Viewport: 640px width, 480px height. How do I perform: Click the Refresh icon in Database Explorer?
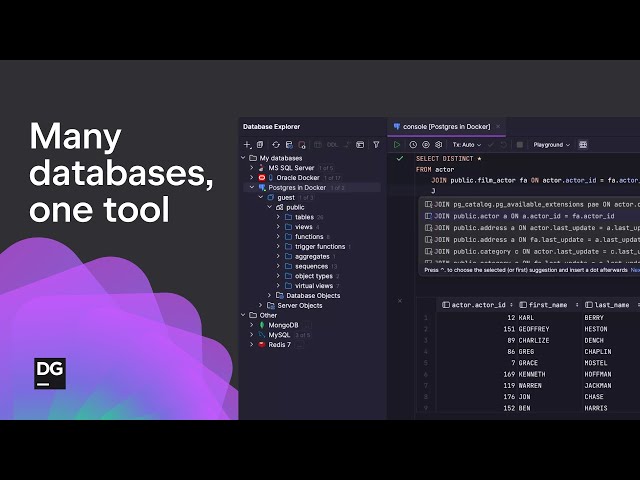[276, 145]
